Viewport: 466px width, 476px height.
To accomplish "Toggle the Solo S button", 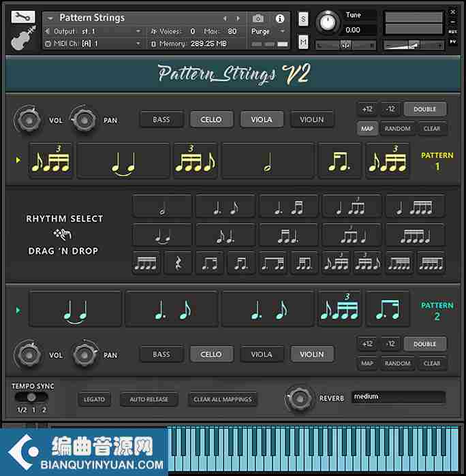I will [303, 20].
